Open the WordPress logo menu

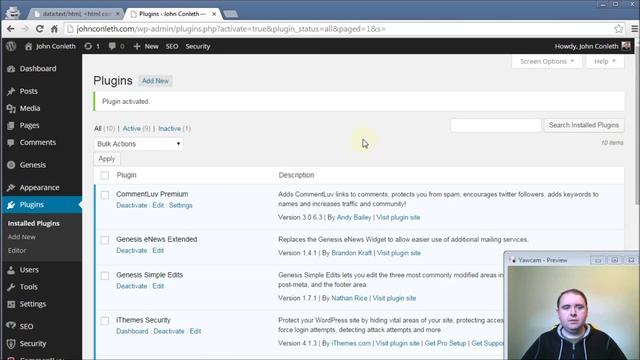pyautogui.click(x=11, y=46)
